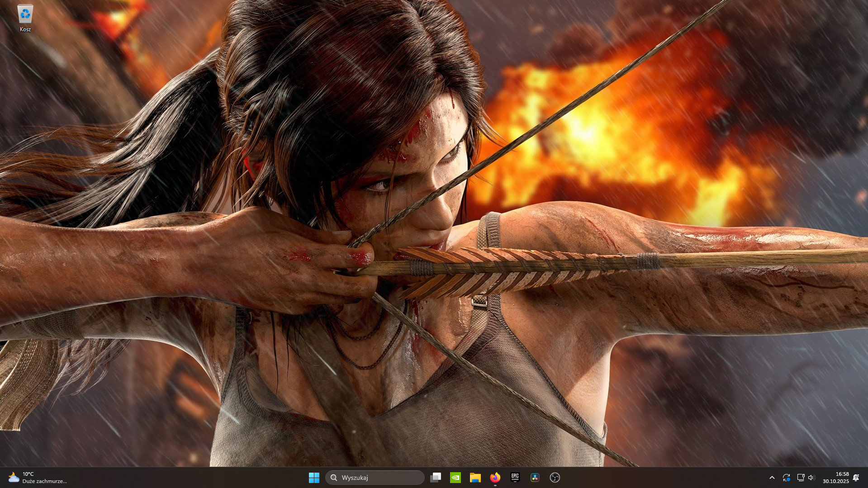Viewport: 868px width, 488px height.
Task: Click the Wyszukaj search field
Action: [375, 478]
